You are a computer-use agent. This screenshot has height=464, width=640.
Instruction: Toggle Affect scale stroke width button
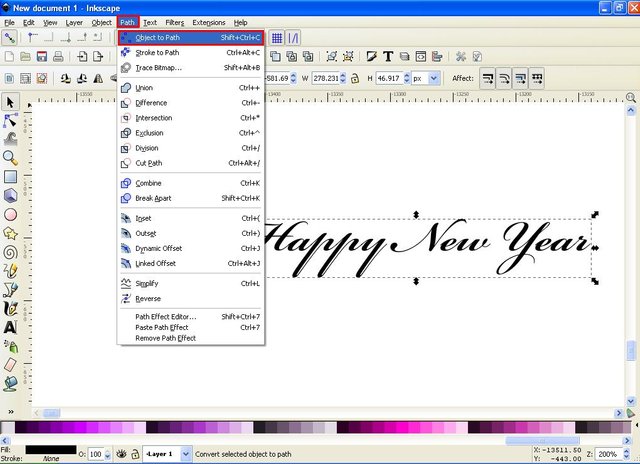(x=488, y=78)
